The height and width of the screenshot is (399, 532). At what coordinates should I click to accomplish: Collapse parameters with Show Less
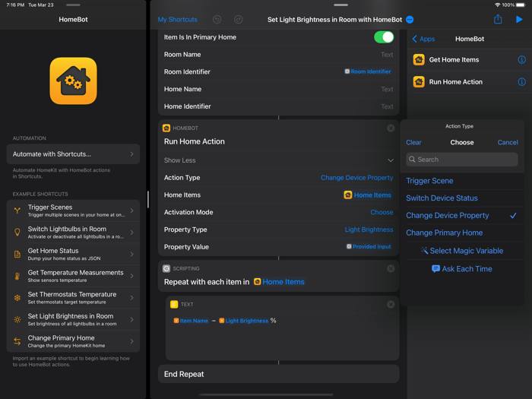coord(279,160)
